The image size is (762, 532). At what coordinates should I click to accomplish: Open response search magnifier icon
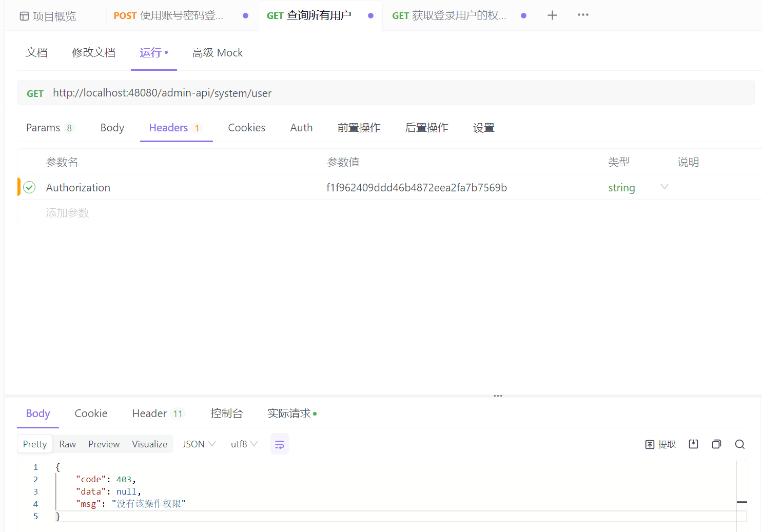pos(740,444)
